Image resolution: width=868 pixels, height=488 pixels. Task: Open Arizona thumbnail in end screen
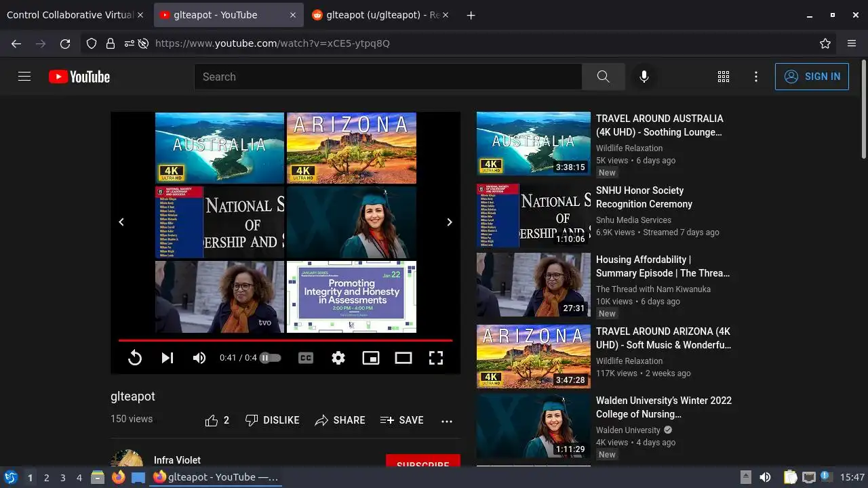click(x=351, y=148)
